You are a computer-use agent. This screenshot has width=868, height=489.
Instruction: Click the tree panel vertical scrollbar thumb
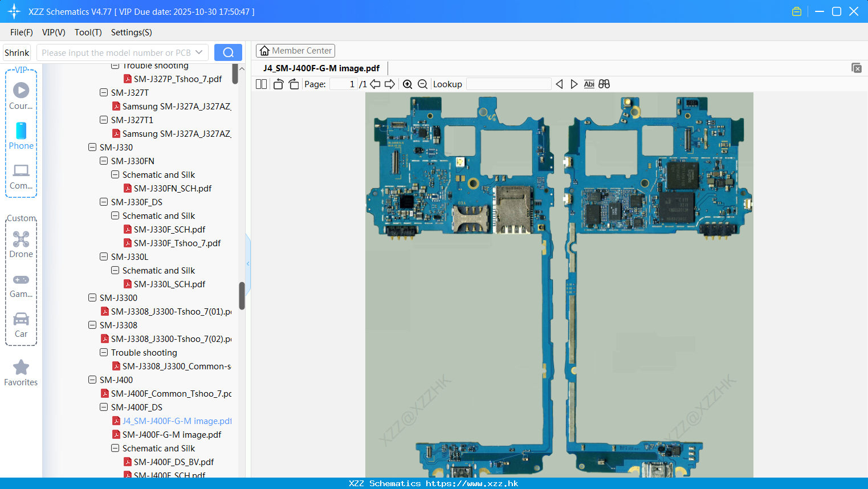[x=242, y=296]
